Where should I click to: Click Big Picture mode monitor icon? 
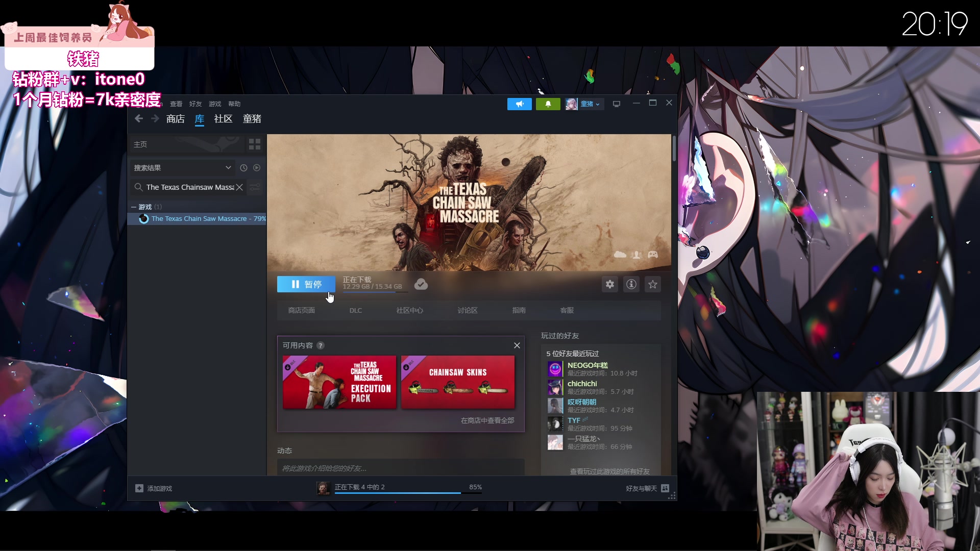tap(617, 104)
